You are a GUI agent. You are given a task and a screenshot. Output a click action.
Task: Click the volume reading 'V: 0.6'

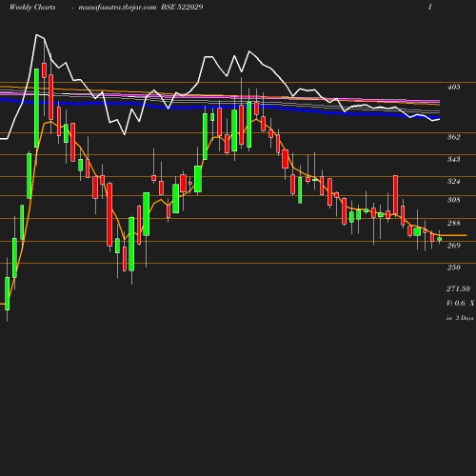[456, 303]
